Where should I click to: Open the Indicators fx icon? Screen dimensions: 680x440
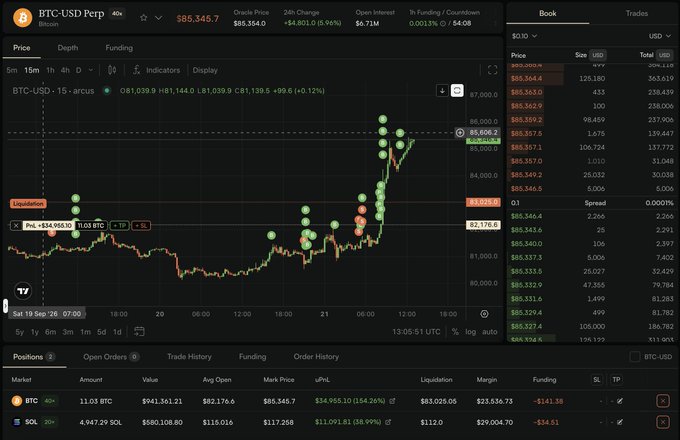tap(136, 70)
